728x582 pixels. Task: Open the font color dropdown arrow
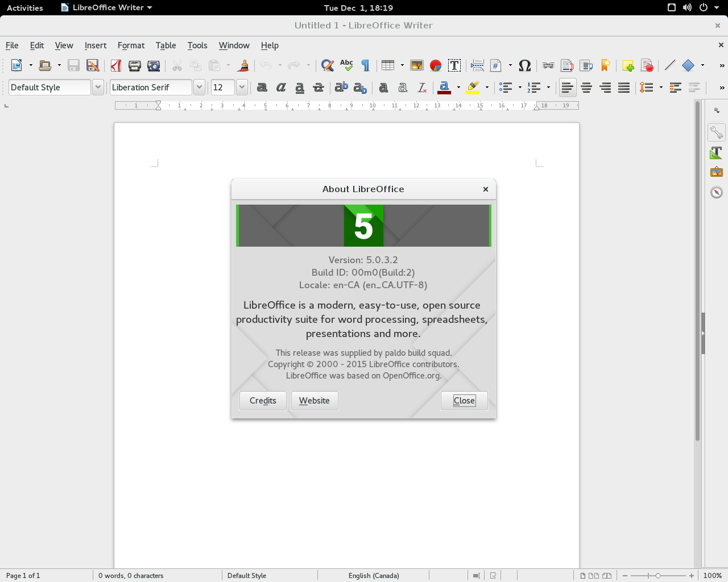[x=458, y=88]
